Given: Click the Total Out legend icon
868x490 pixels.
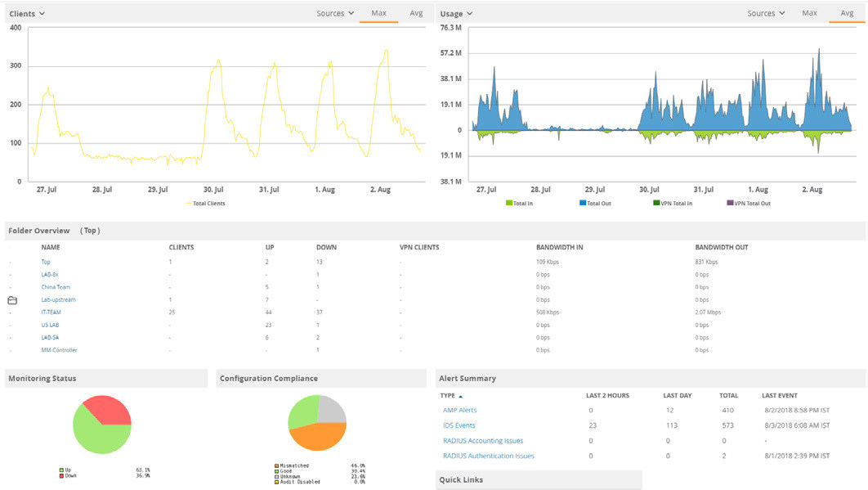Looking at the screenshot, I should click(x=583, y=203).
